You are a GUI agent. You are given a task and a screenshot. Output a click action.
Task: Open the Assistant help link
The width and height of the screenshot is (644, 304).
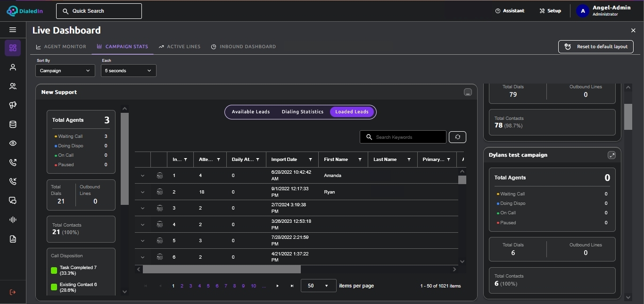(510, 11)
